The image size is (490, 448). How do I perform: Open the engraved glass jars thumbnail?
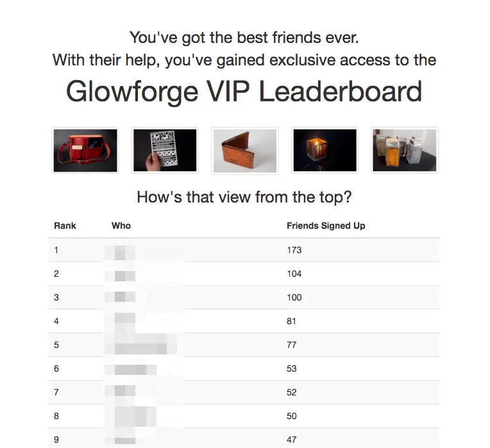pyautogui.click(x=404, y=151)
